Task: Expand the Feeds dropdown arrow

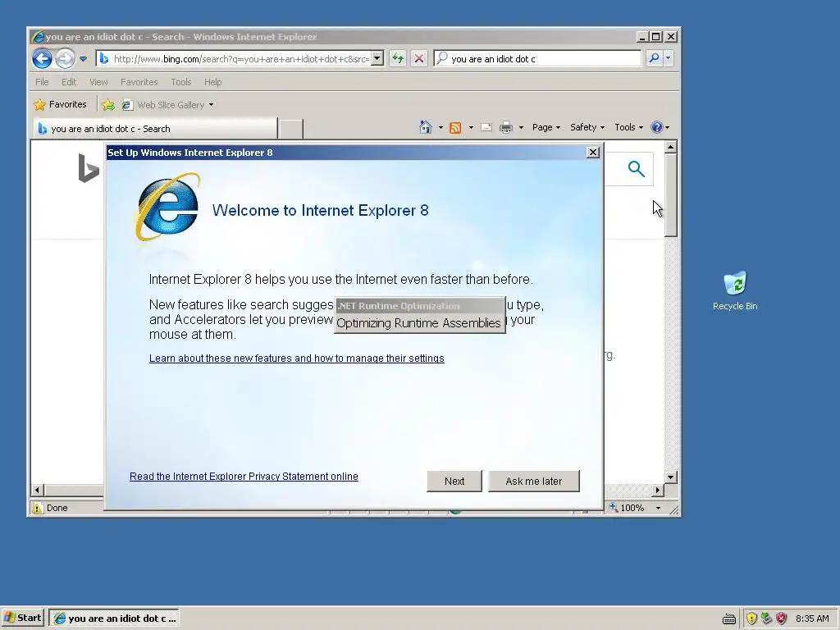Action: (x=471, y=127)
